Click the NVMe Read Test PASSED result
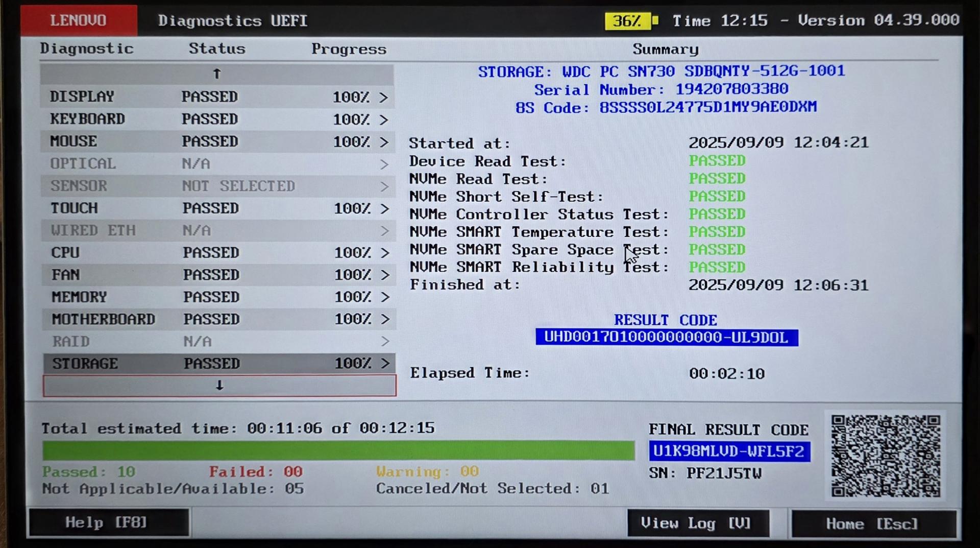Screen dimensions: 980x548 (x=717, y=178)
